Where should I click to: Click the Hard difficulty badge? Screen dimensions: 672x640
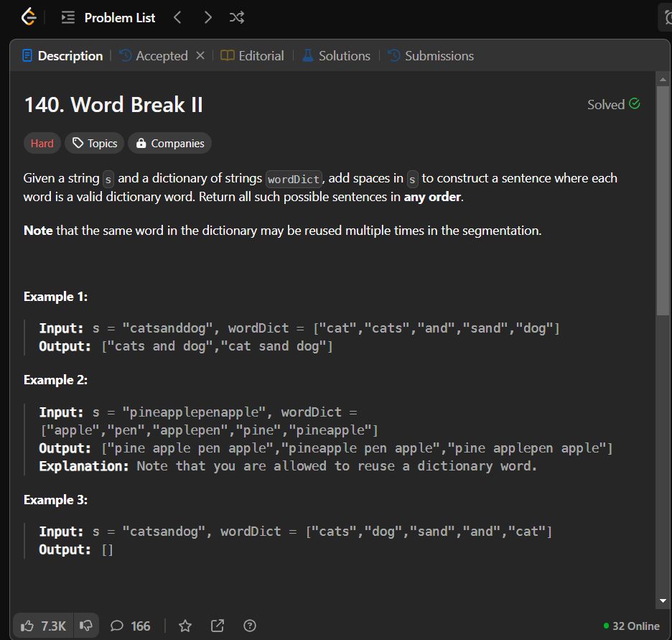42,144
